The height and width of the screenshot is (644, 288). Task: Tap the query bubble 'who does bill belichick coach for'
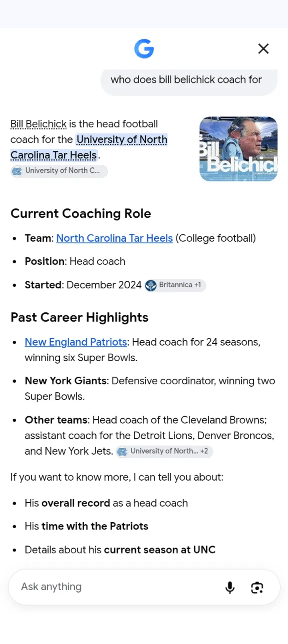tap(189, 80)
